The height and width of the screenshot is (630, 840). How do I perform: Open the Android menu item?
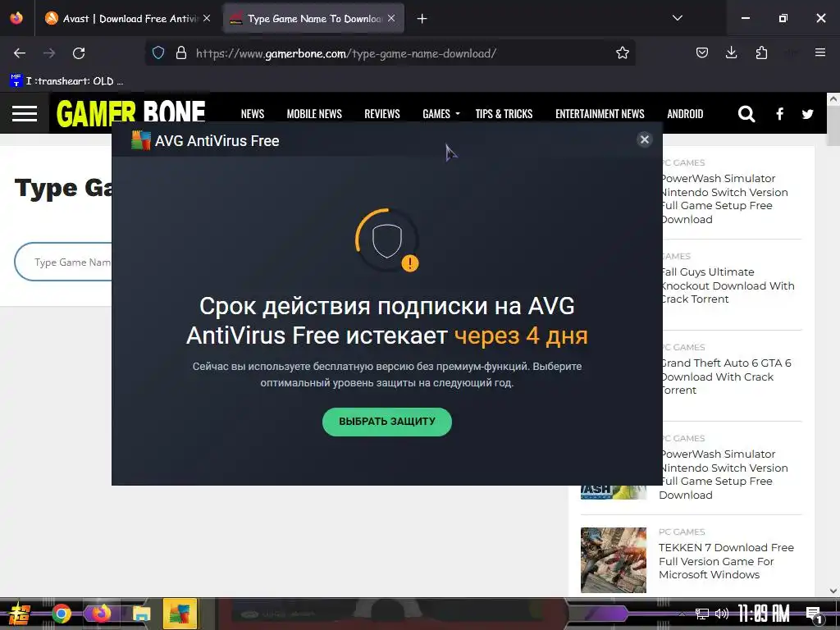click(685, 113)
